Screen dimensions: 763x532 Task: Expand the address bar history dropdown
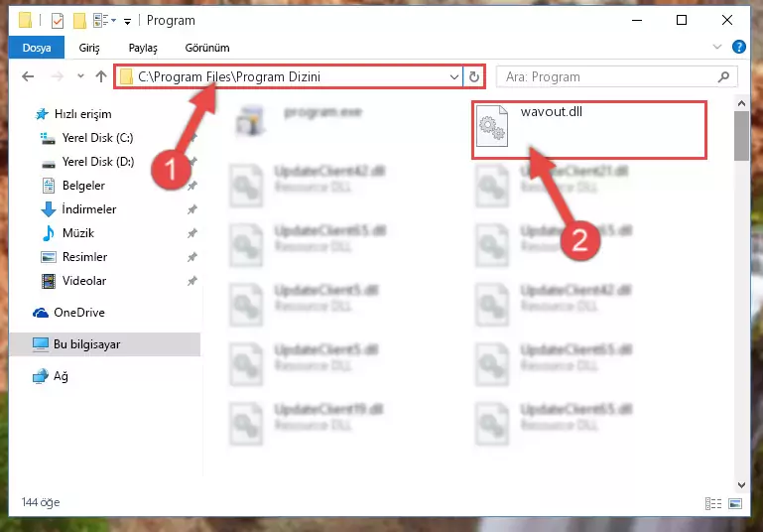(454, 76)
